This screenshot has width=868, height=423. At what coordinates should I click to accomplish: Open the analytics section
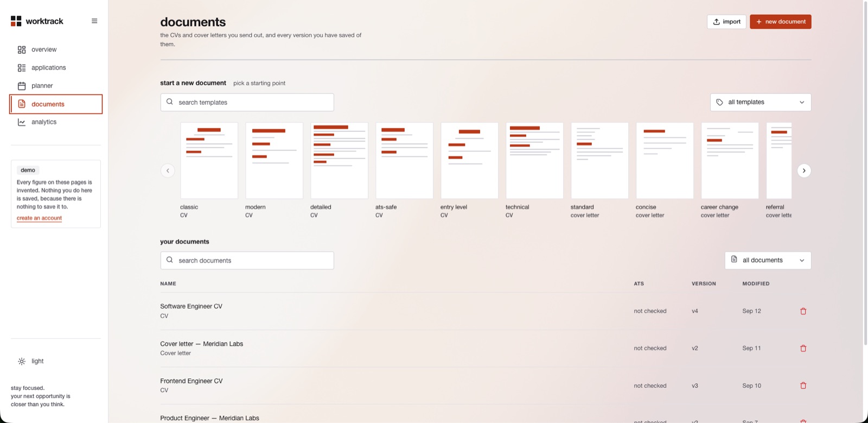56,122
